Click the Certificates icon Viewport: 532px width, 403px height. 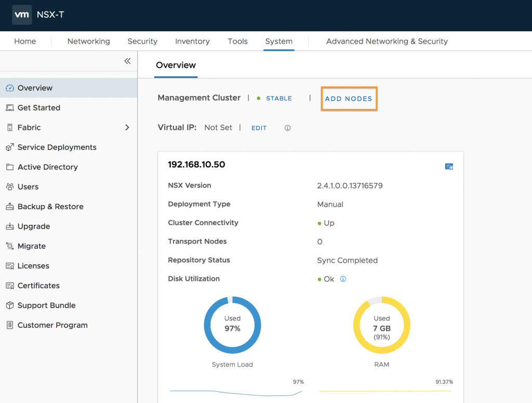pyautogui.click(x=10, y=286)
